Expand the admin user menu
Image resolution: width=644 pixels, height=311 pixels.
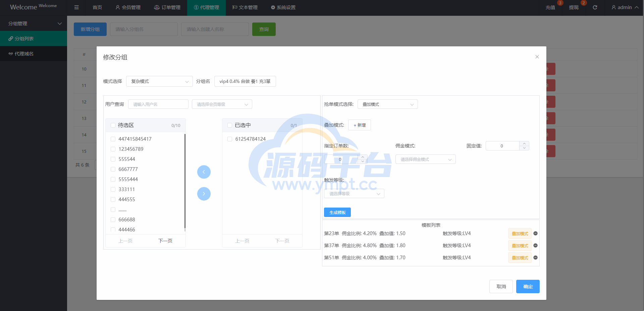[x=625, y=7]
